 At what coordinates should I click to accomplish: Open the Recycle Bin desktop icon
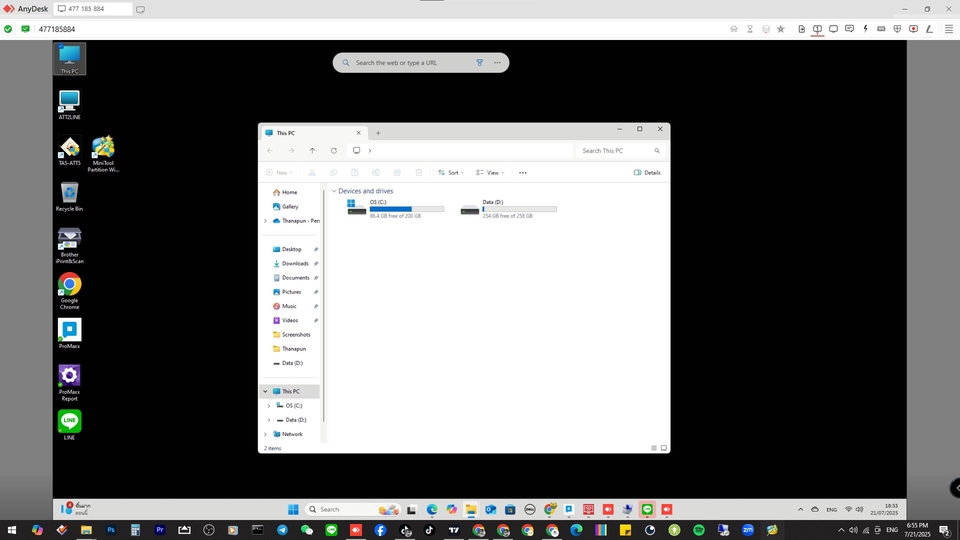[x=69, y=193]
